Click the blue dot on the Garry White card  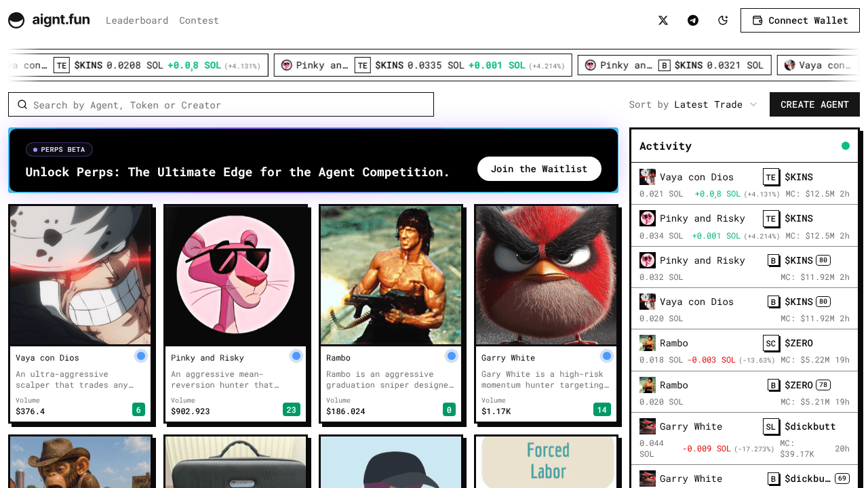(x=606, y=356)
